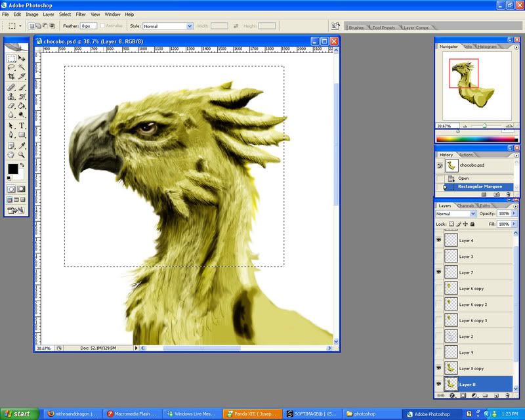Add a layer mask in Layers panel
This screenshot has width=525, height=420.
pos(463,396)
